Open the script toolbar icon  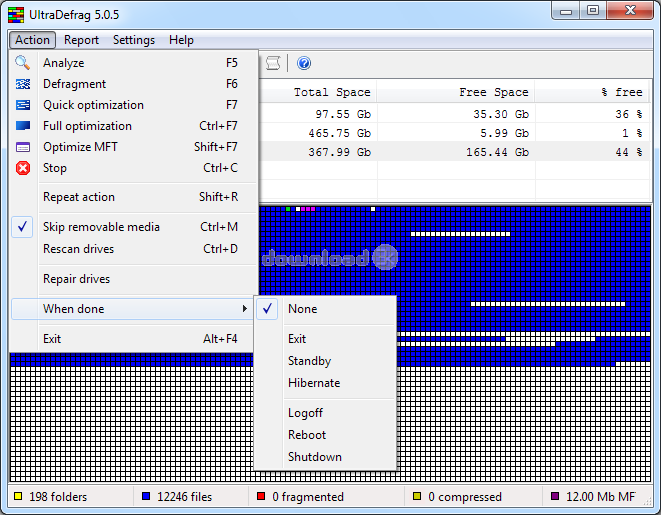tap(273, 63)
